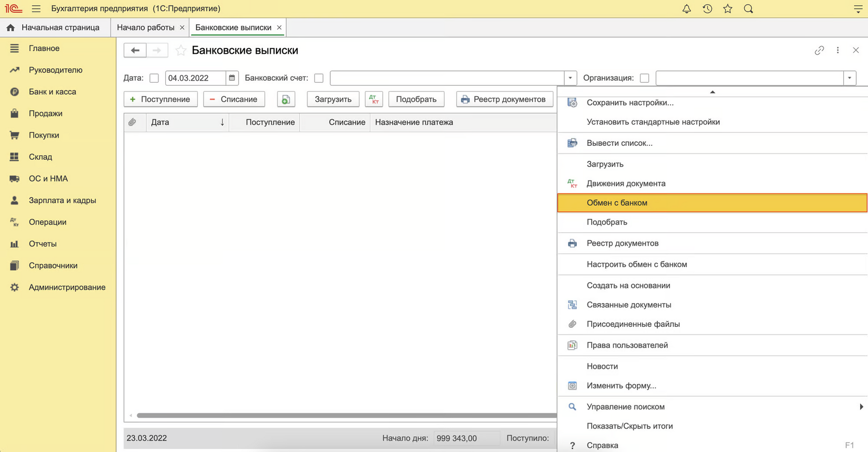The height and width of the screenshot is (452, 868).
Task: Close the Банковские выписки tab
Action: [x=279, y=27]
